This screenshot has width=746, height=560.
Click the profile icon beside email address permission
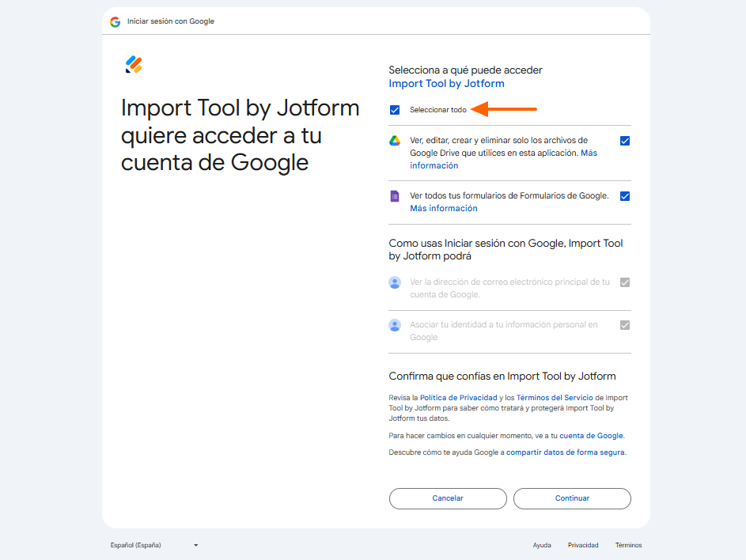[395, 282]
